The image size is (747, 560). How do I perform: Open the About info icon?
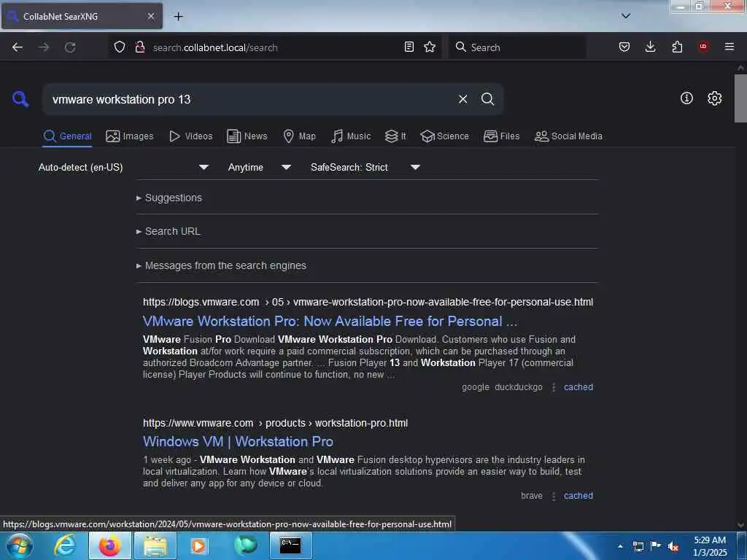coord(686,98)
